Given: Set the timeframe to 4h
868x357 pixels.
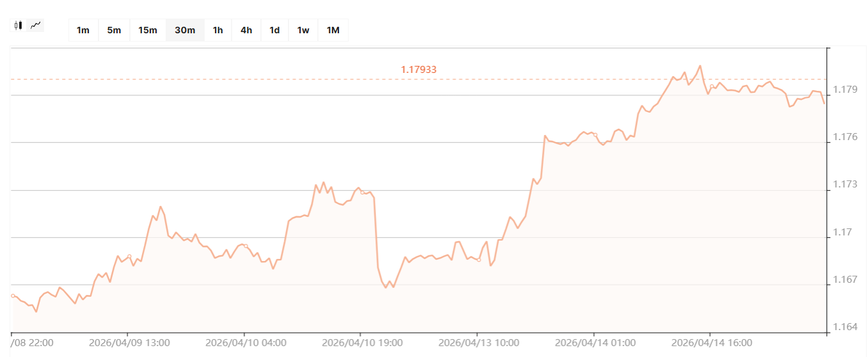Looking at the screenshot, I should point(246,30).
